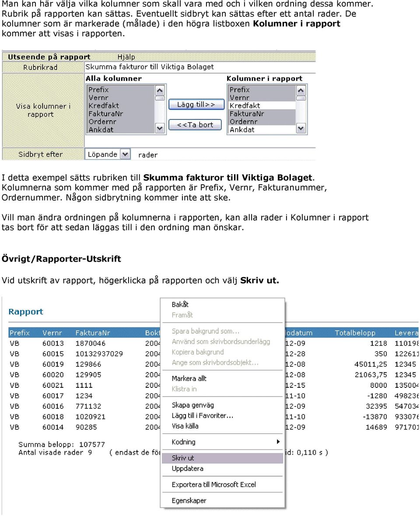This screenshot has width=420, height=516.
Task: Open the Sidbryt efter Löpande dropdown
Action: [x=108, y=154]
